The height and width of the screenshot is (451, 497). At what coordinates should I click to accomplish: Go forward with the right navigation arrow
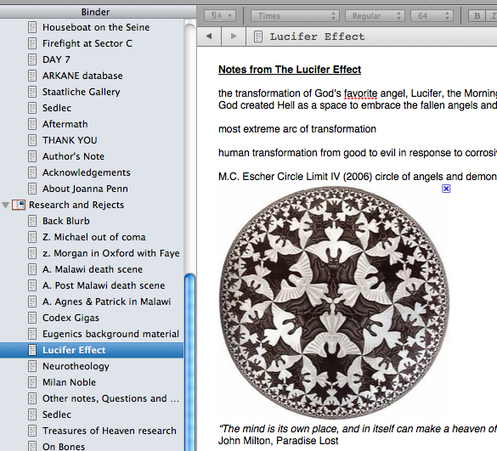pyautogui.click(x=233, y=36)
